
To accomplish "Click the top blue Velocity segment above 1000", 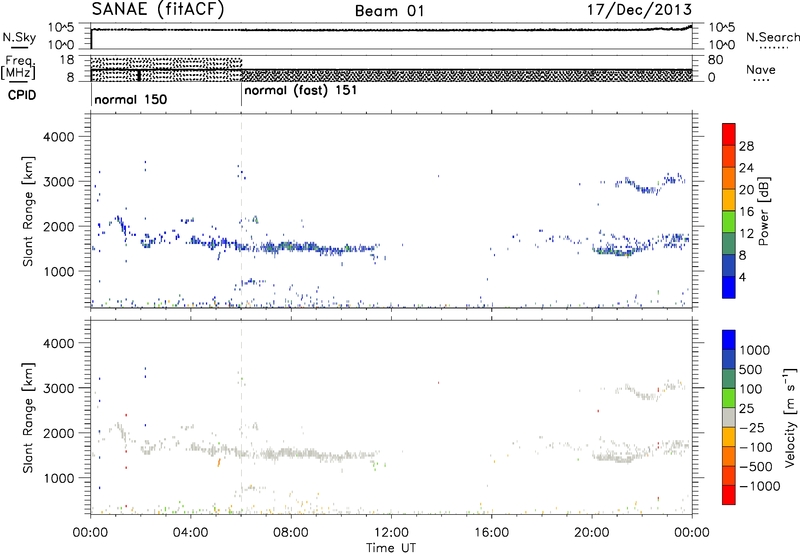I will click(729, 340).
